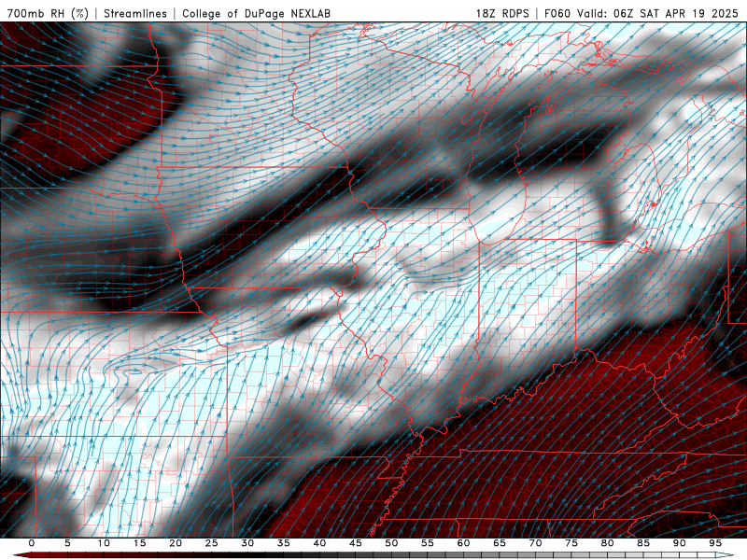
Task: Click 'Valid: 06Z SAT APR 19 2025'
Action: coord(657,13)
